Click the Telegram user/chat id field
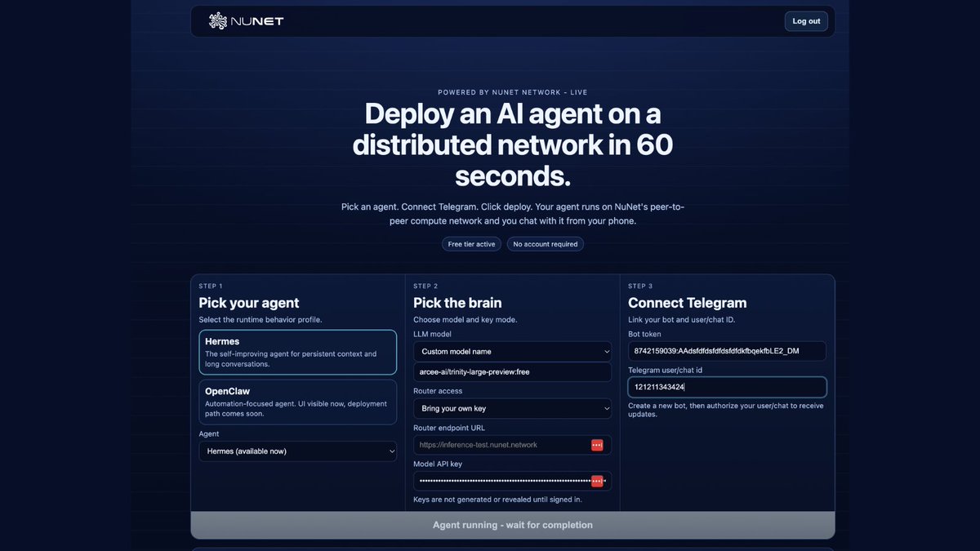This screenshot has height=551, width=980. [727, 387]
